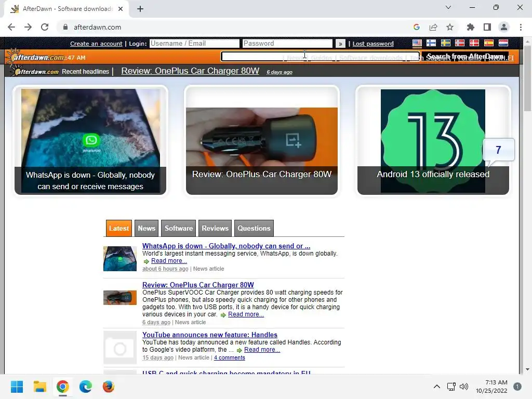Submit login with the » button
The width and height of the screenshot is (532, 399).
pos(340,44)
